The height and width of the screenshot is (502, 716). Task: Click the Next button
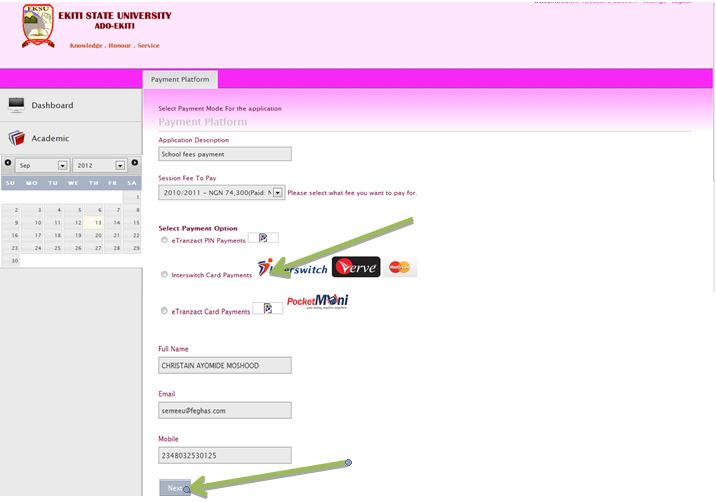(175, 488)
